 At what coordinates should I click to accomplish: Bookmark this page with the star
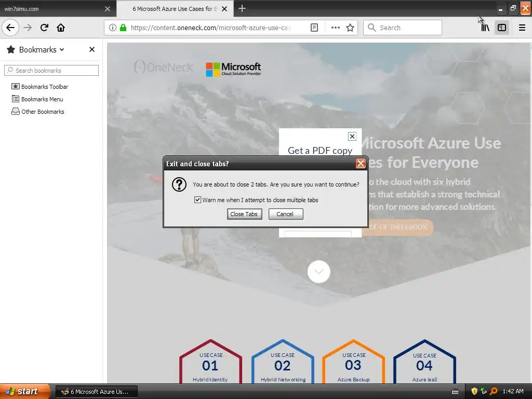[350, 28]
